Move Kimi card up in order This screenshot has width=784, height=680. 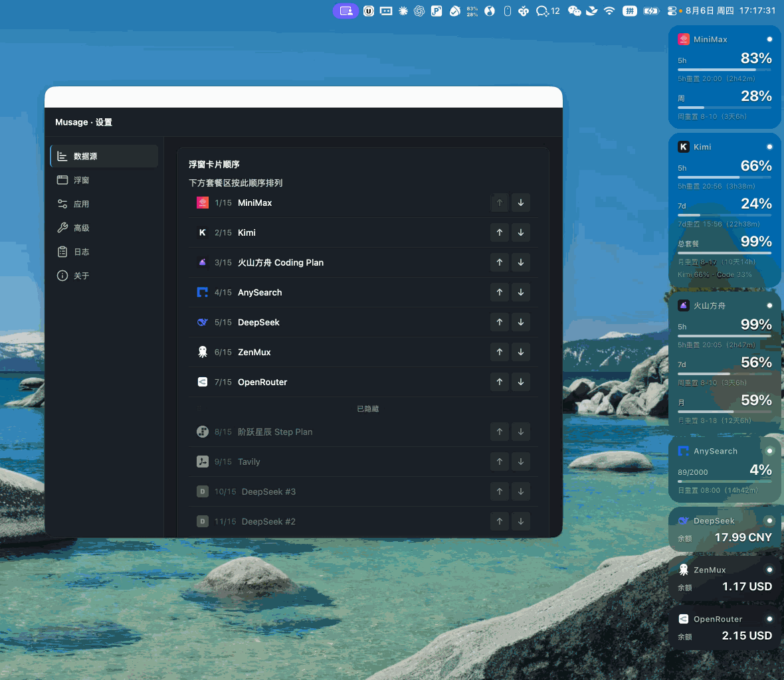click(x=499, y=232)
